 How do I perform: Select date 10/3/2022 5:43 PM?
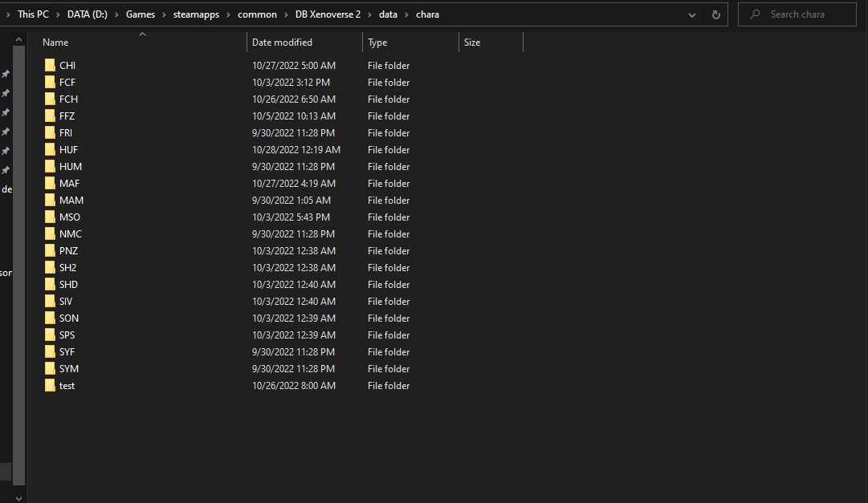click(x=291, y=217)
